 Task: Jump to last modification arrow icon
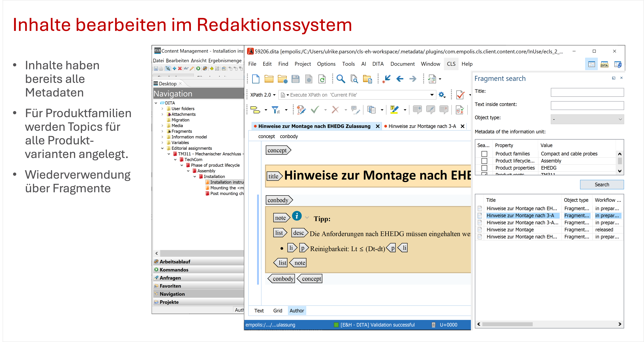click(387, 79)
